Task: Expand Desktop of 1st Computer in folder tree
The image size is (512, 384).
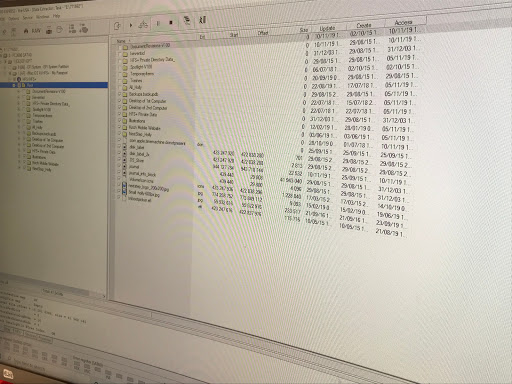Action: (19, 140)
